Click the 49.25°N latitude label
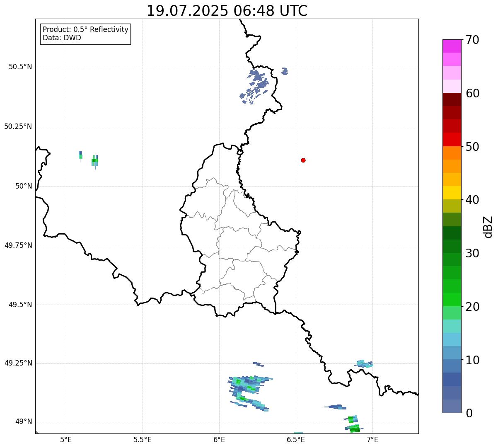This screenshot has height=448, width=498. coord(18,363)
